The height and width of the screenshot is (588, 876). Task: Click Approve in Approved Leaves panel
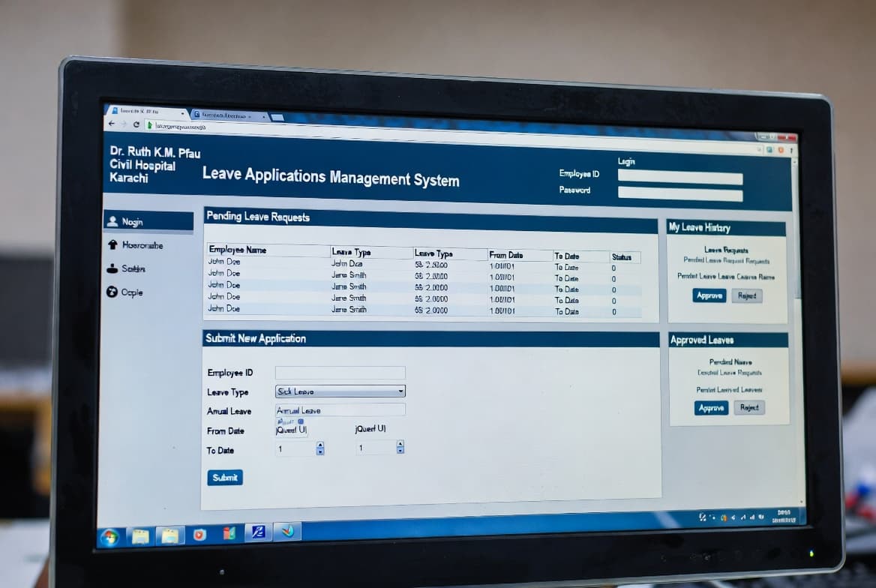click(x=711, y=407)
